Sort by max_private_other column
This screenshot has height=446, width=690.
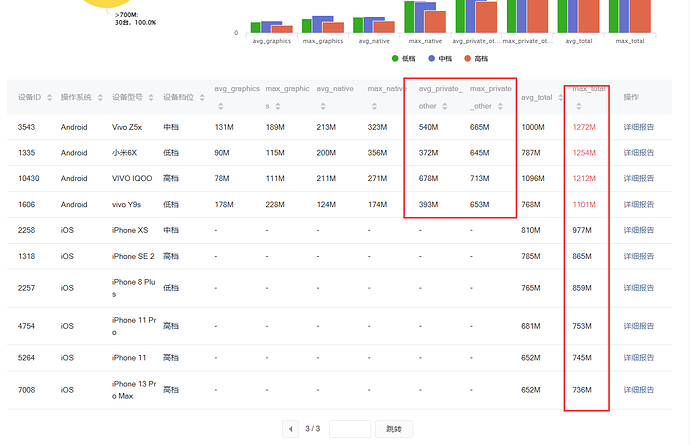500,106
